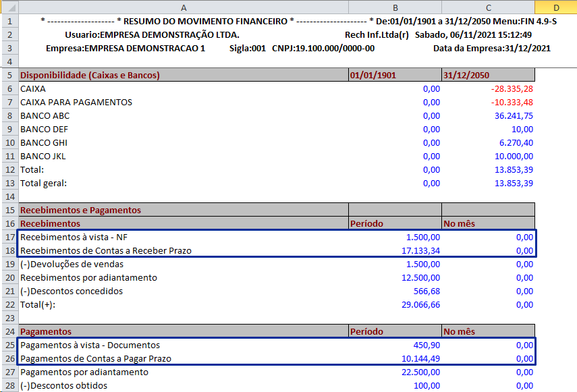Click the select-all corner of the sheet

(9, 7)
